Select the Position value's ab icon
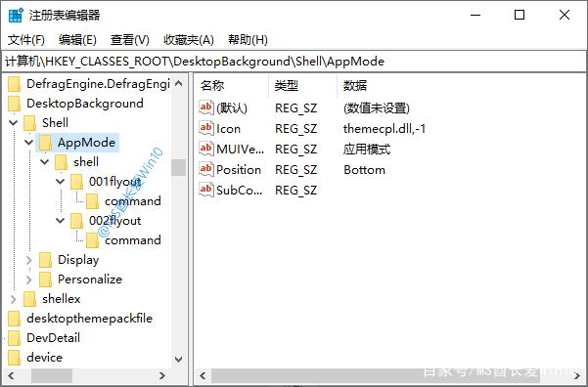Viewport: 588px width, 387px height. pyautogui.click(x=205, y=169)
